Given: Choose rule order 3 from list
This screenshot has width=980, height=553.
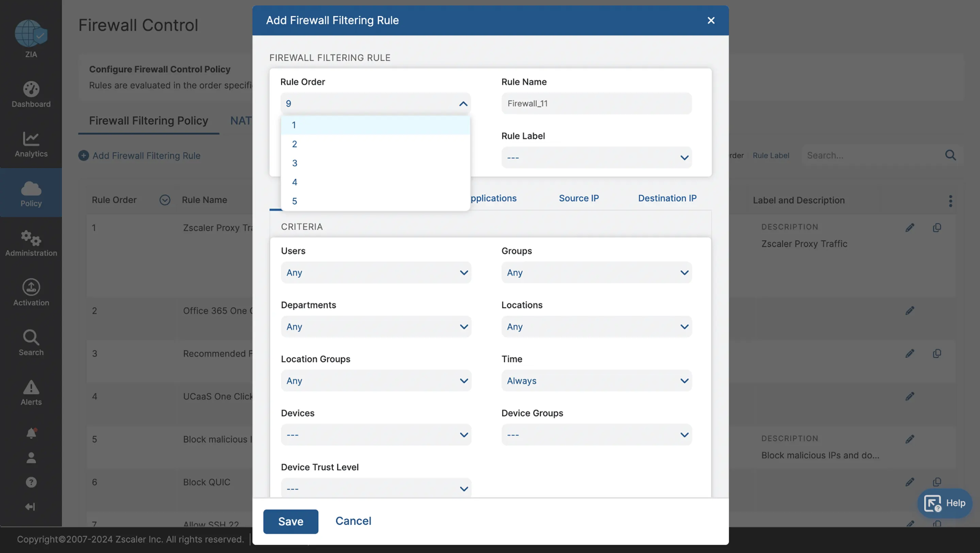Looking at the screenshot, I should coord(375,163).
